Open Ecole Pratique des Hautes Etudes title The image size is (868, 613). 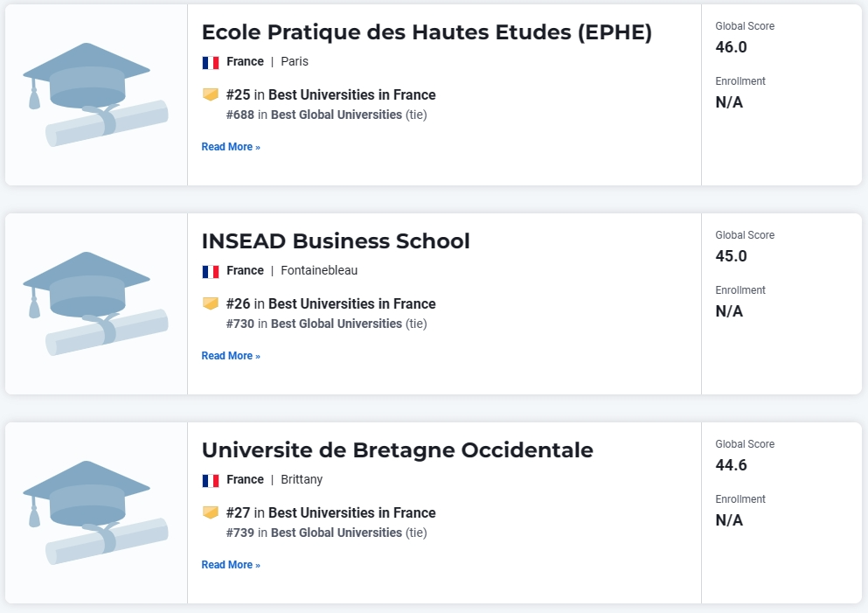[x=427, y=32]
